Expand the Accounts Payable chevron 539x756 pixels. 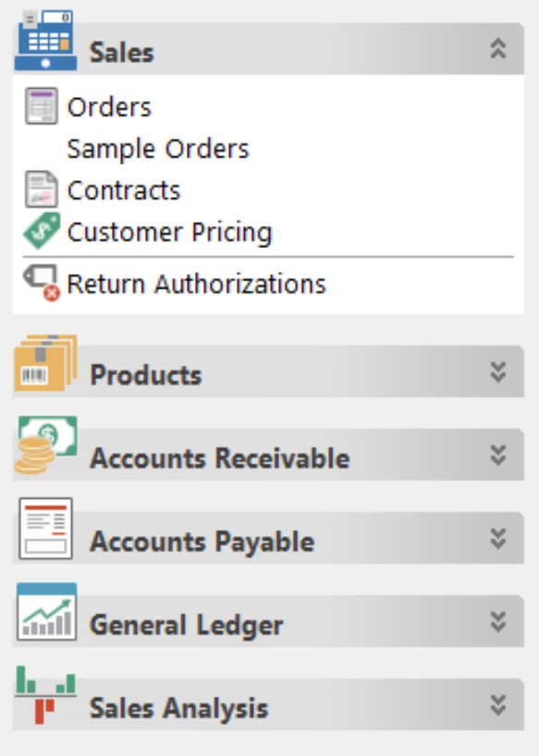pyautogui.click(x=498, y=539)
